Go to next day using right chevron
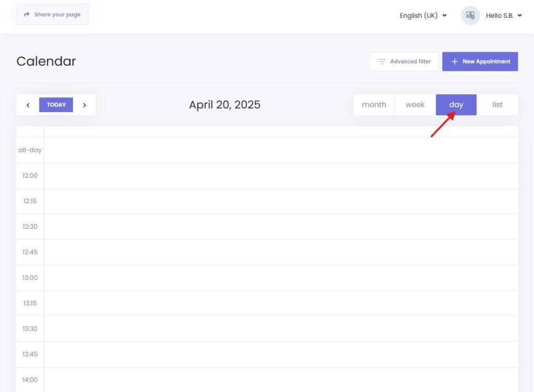534x392 pixels. tap(84, 104)
